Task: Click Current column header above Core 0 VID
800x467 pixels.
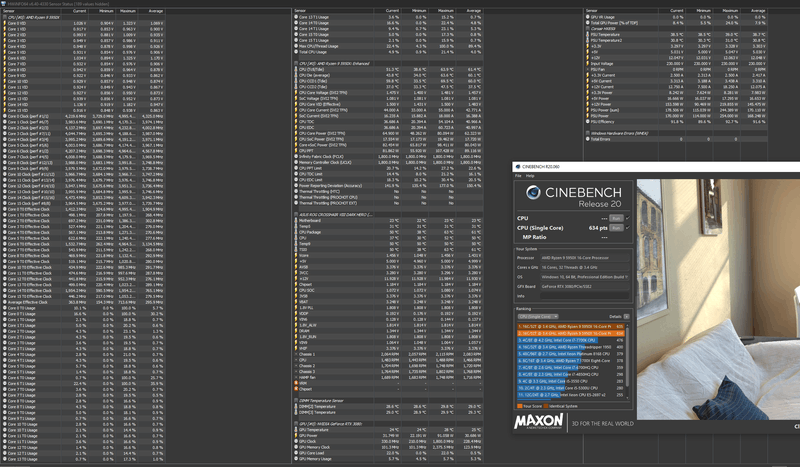Action: pyautogui.click(x=79, y=11)
